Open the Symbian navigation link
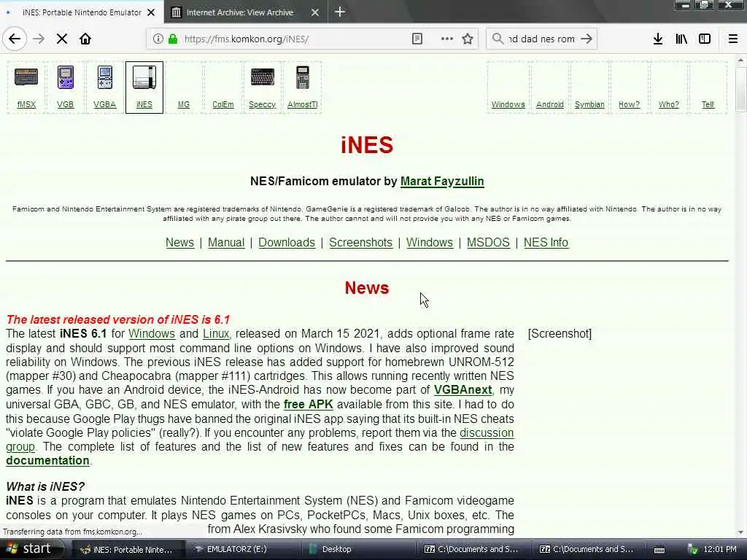The width and height of the screenshot is (747, 560). point(589,104)
